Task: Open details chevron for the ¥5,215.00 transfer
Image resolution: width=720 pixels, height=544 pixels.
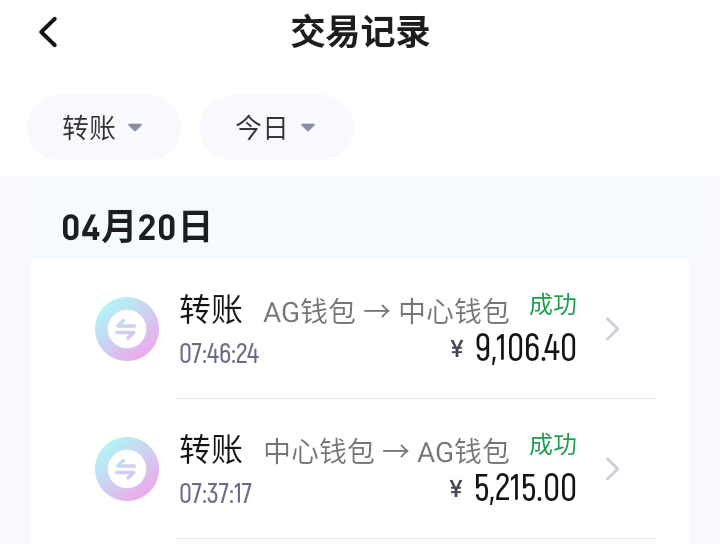Action: (613, 469)
